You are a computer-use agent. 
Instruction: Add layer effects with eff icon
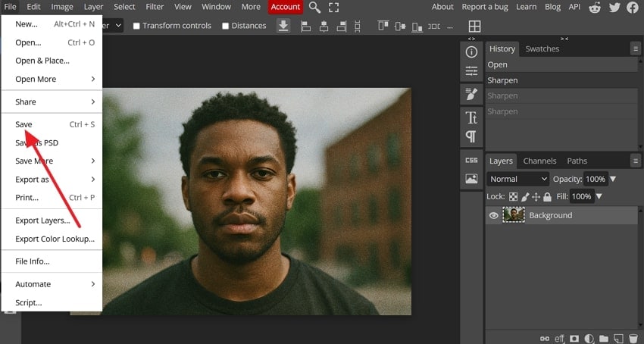[x=559, y=339]
